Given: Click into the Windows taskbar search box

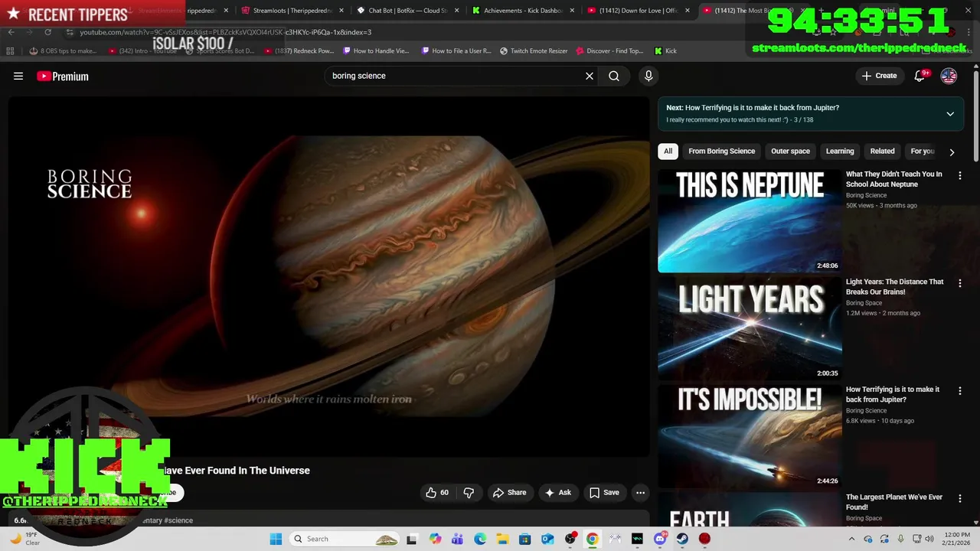Looking at the screenshot, I should coord(345,539).
